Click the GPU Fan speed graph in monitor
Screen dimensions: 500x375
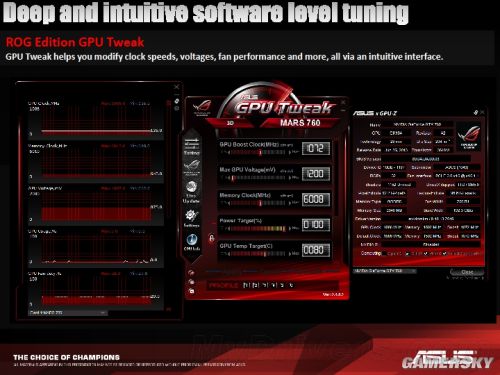pyautogui.click(x=96, y=290)
